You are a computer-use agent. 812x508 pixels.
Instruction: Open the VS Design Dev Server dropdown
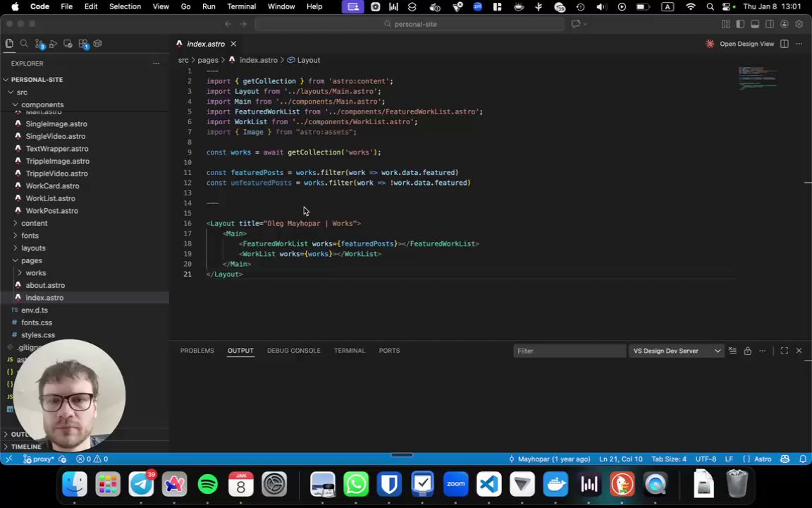pos(675,351)
